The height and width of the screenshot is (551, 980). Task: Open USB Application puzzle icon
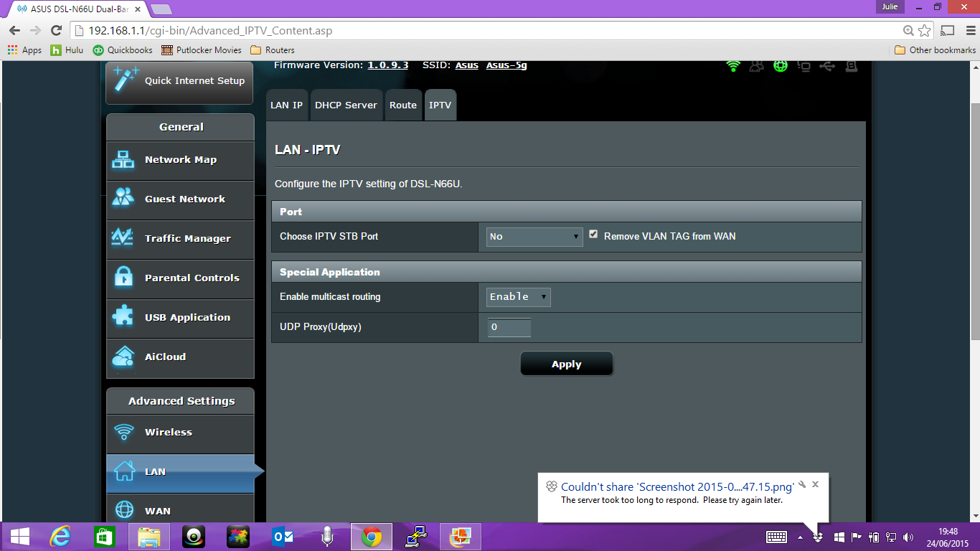[x=123, y=317]
